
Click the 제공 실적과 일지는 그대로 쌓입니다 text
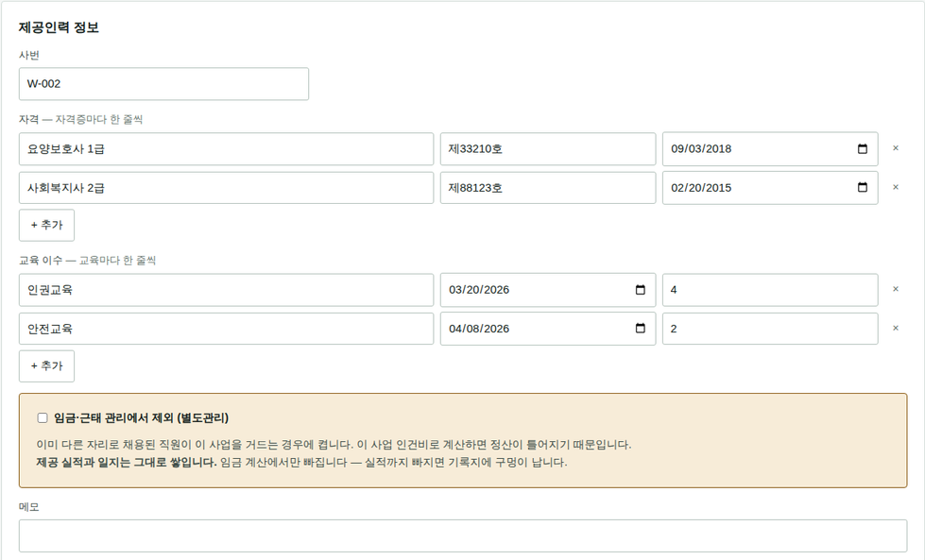[x=127, y=462]
